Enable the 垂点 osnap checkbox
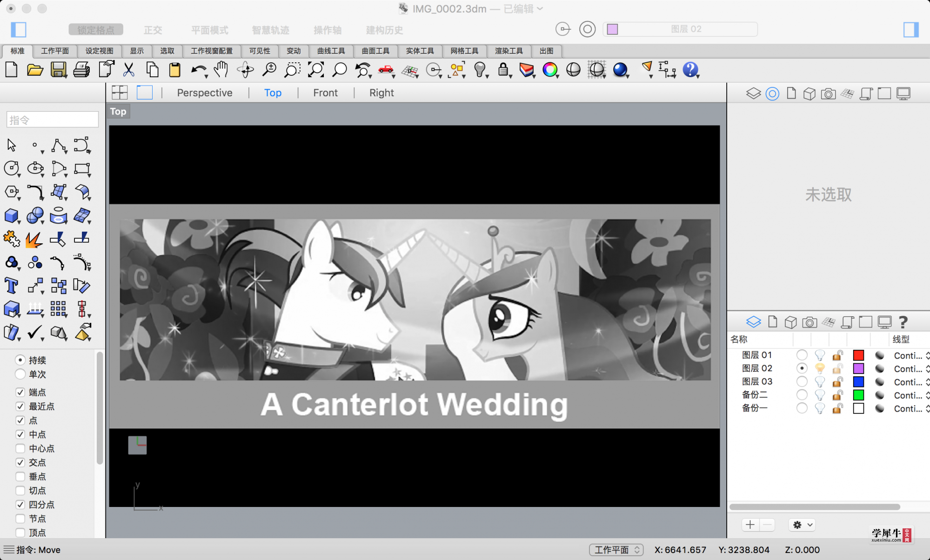This screenshot has height=560, width=930. point(20,476)
